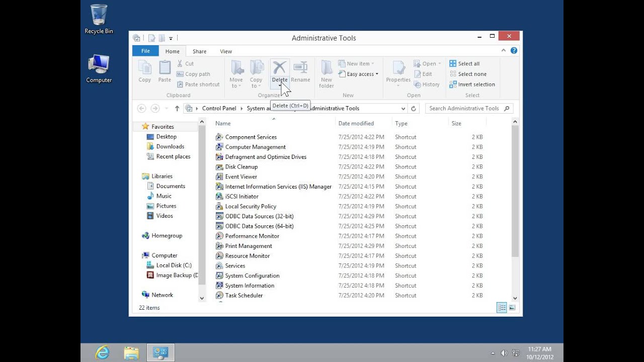644x362 pixels.
Task: Click the New folder icon
Action: tap(327, 67)
